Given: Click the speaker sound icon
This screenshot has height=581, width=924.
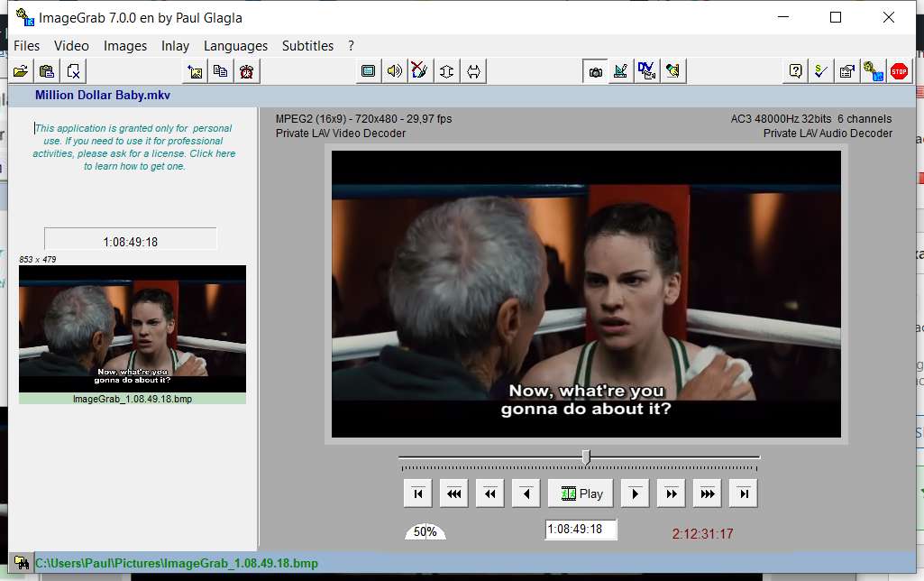Looking at the screenshot, I should [x=394, y=71].
